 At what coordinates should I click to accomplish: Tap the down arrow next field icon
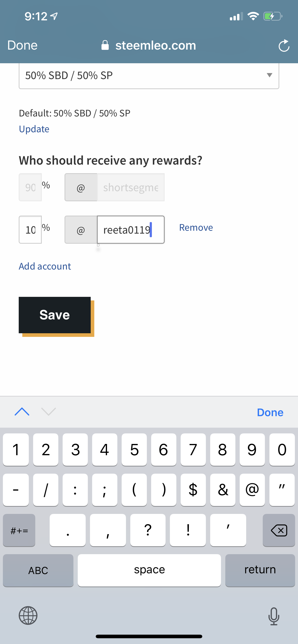[x=48, y=412]
